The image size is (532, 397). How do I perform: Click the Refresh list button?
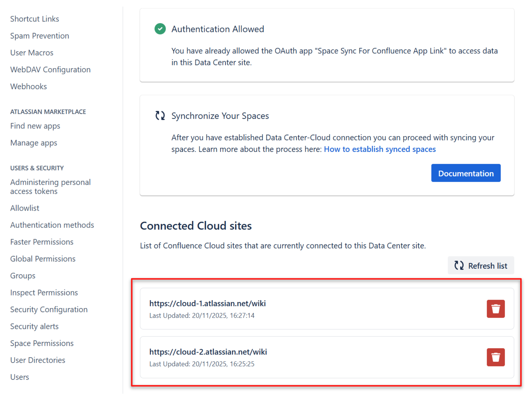point(481,265)
